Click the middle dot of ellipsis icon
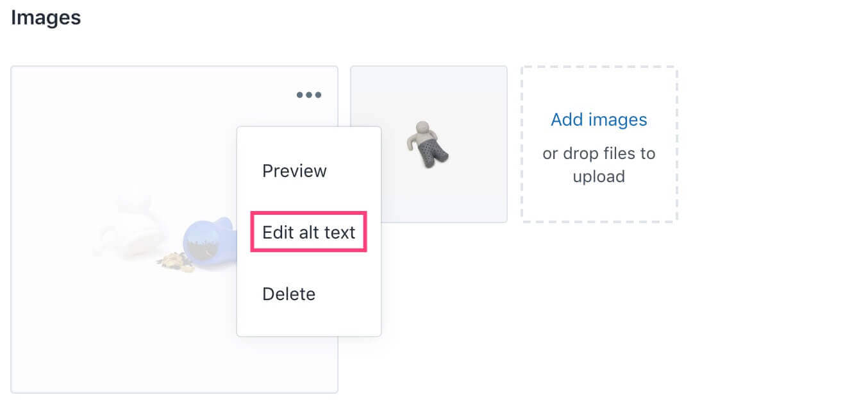This screenshot has height=404, width=868. pyautogui.click(x=309, y=95)
